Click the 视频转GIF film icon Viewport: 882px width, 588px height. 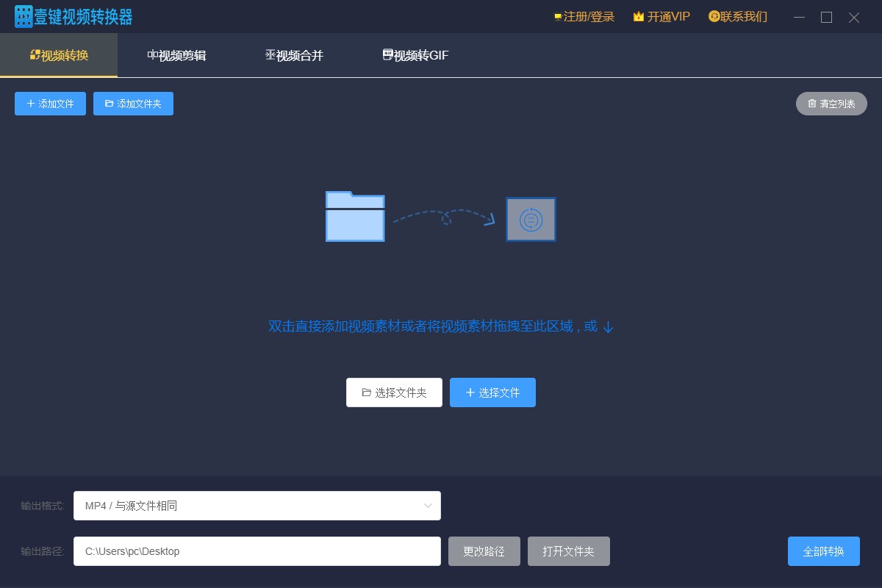click(x=387, y=54)
